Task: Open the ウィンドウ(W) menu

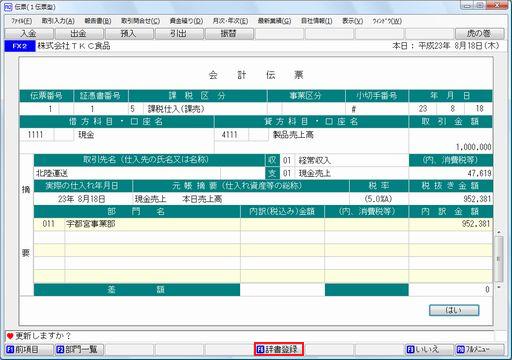Action: 387,21
